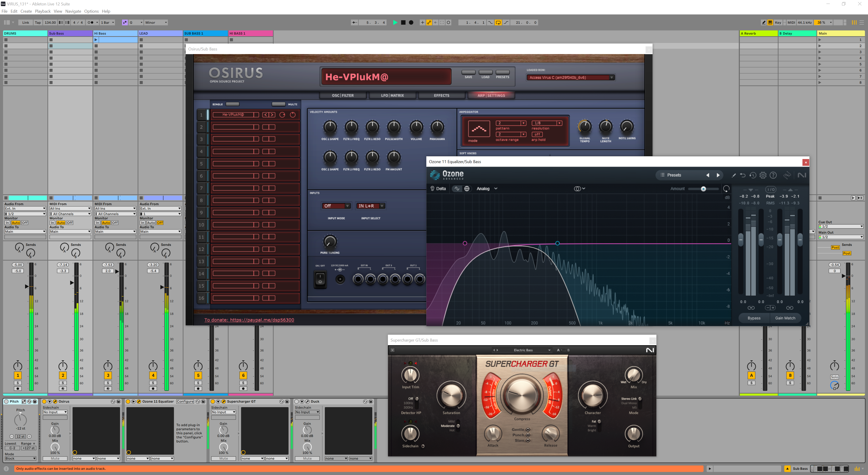
Task: Click the transport Record button
Action: pos(411,23)
